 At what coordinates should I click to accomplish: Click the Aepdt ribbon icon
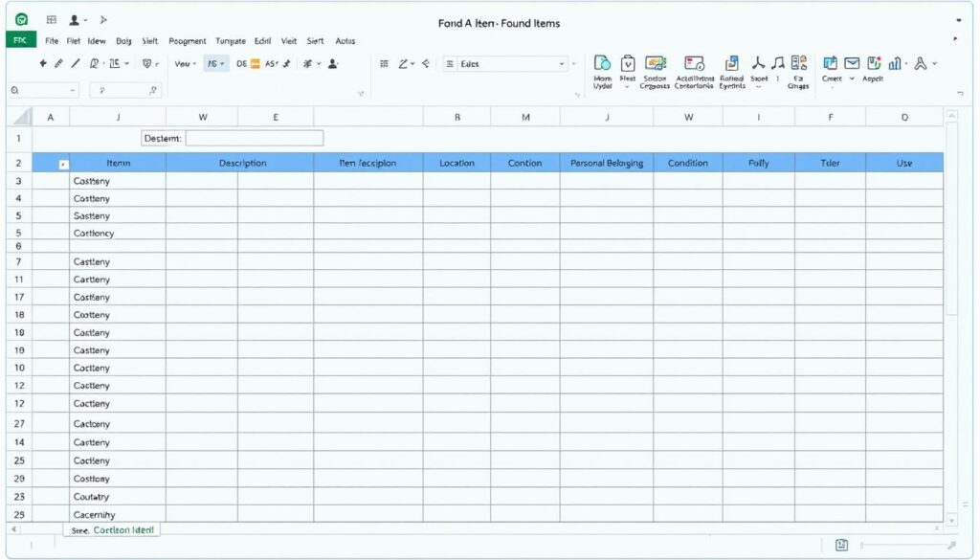coord(873,68)
